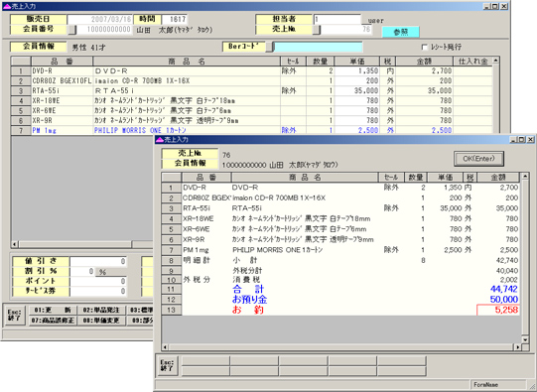Click the セール column header in front window
537x392 pixels.
point(391,178)
